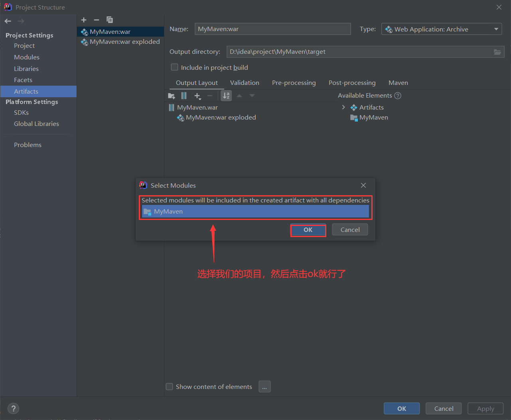Select Facets in sidebar
Screen dimensions: 511x420
click(x=23, y=80)
